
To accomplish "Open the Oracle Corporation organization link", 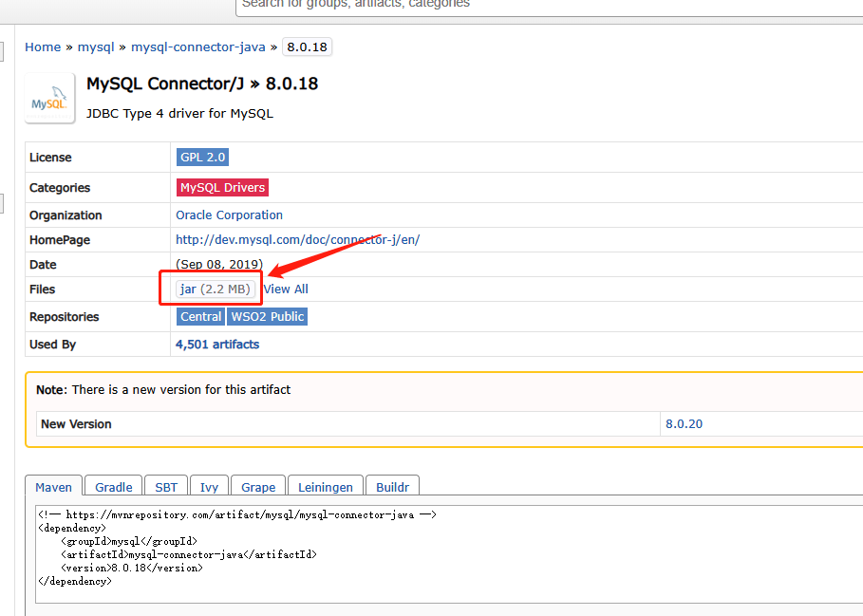I will [229, 215].
